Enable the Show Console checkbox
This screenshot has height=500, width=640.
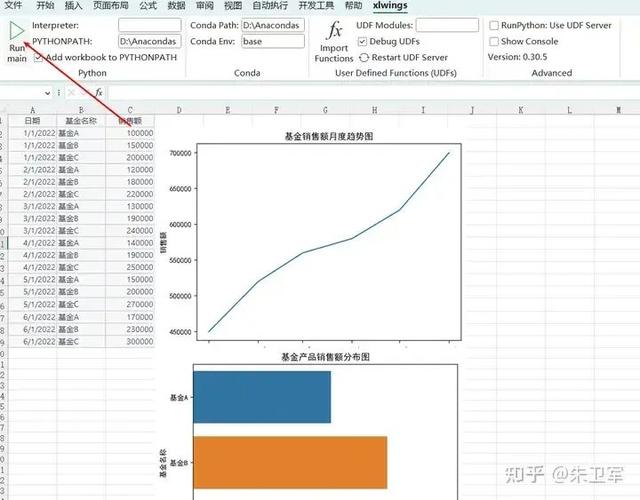(x=494, y=41)
